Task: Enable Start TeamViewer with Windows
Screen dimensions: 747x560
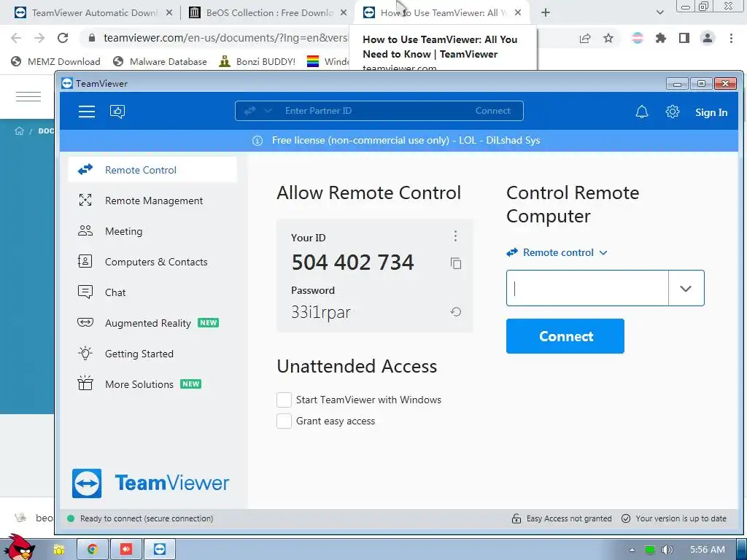Action: [284, 400]
